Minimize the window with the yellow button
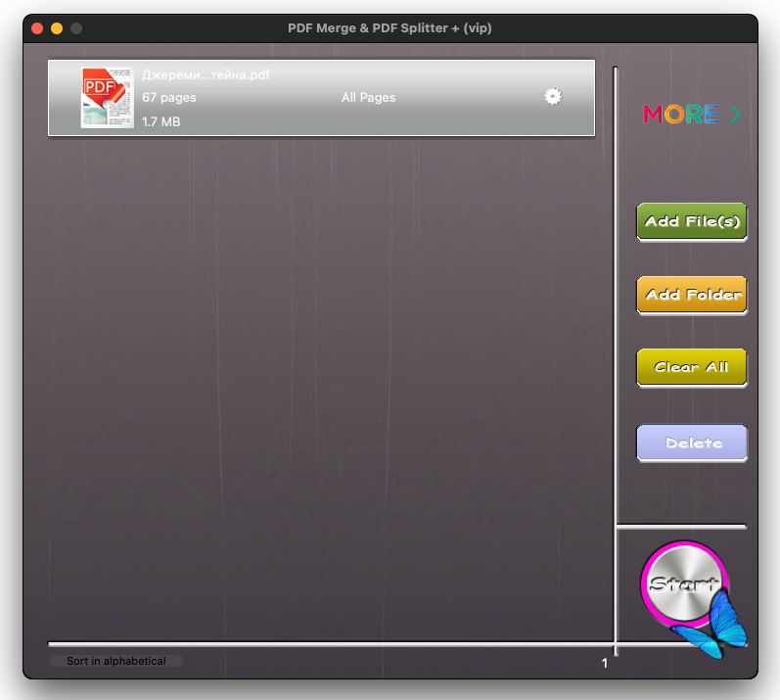This screenshot has width=780, height=700. point(57,28)
